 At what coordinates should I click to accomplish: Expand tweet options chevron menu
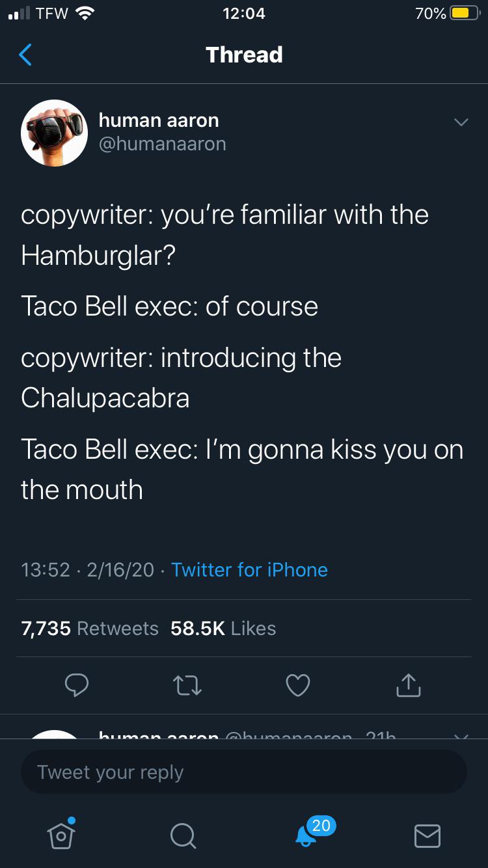(461, 122)
